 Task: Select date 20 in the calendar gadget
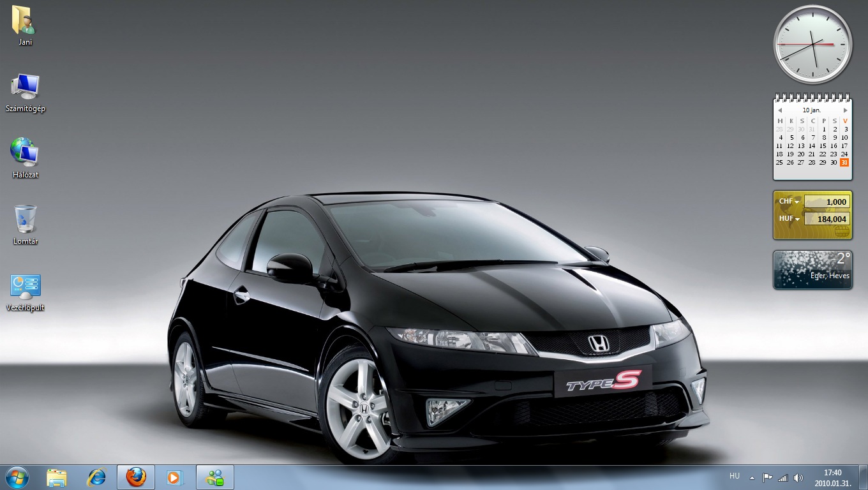pyautogui.click(x=801, y=154)
